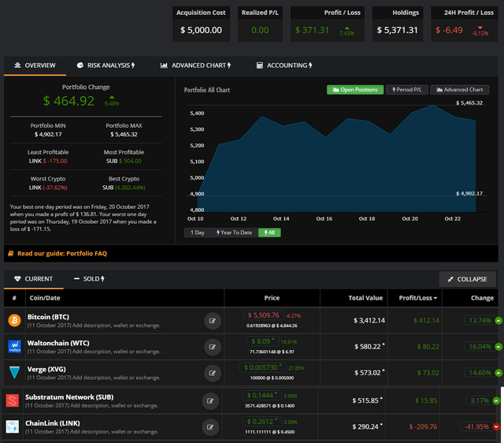Edit the Verge (XVG) entry

click(x=212, y=373)
